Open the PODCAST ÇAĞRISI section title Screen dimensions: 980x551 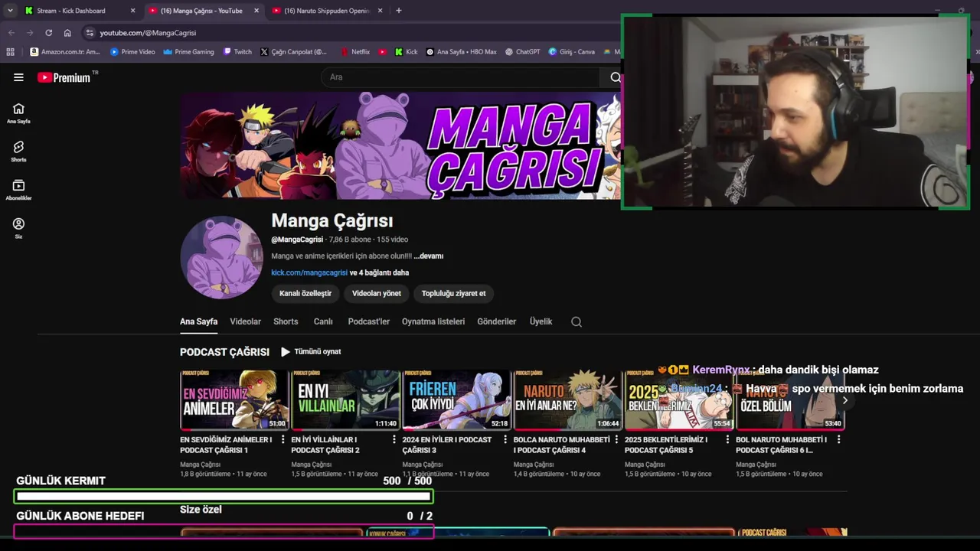click(224, 352)
